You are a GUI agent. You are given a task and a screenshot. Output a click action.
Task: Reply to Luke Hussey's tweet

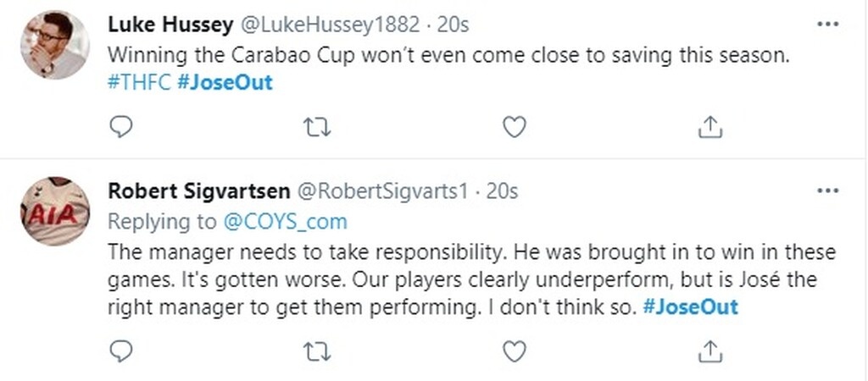(122, 127)
